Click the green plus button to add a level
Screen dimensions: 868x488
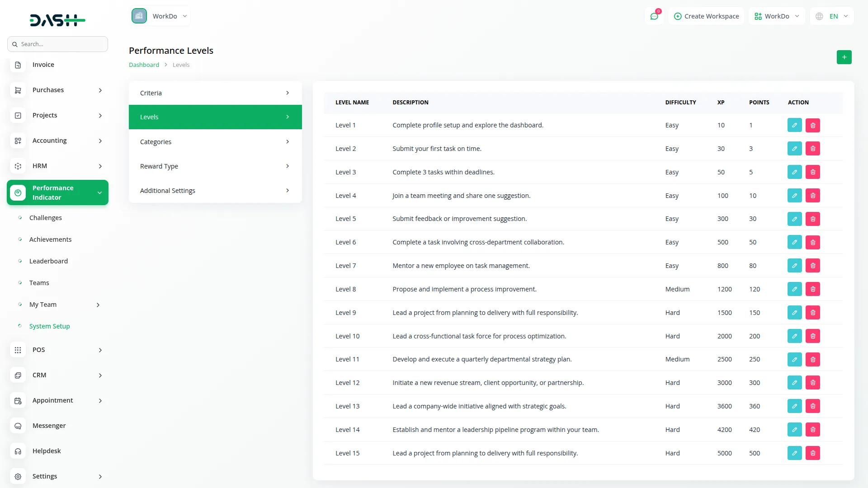pyautogui.click(x=844, y=57)
